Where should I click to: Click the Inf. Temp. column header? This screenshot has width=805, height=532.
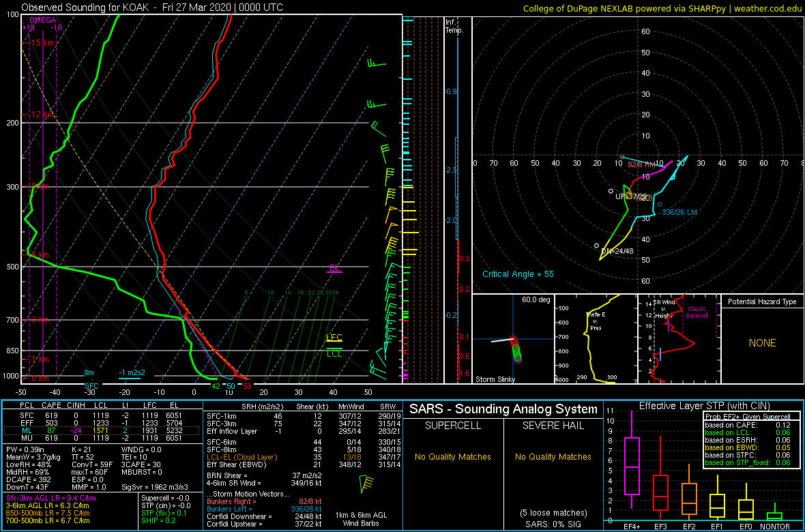[x=454, y=27]
